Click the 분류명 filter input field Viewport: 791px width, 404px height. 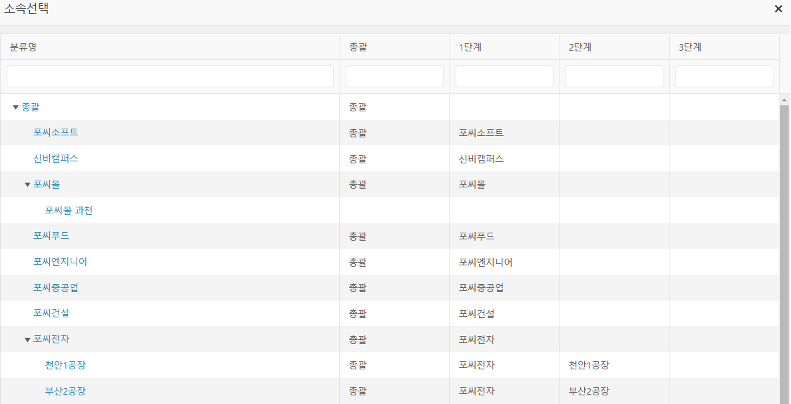point(170,76)
